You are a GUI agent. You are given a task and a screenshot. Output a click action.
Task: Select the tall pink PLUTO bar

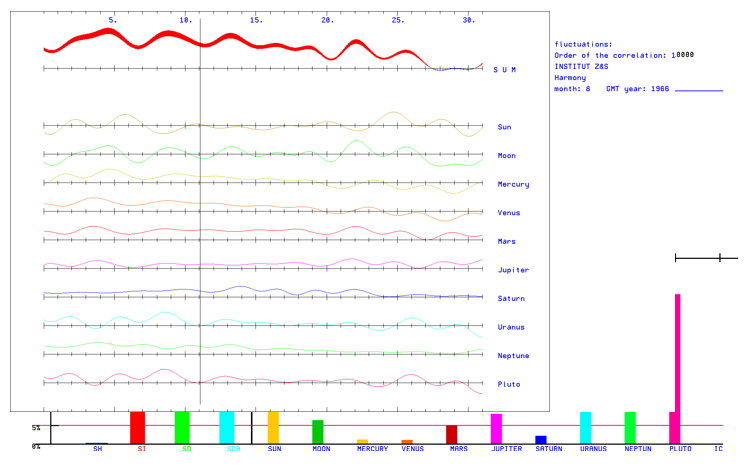point(677,368)
